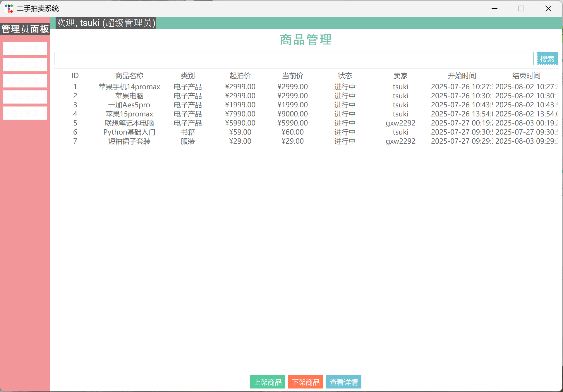The image size is (563, 392).
Task: Click the ¥1999.00 starting price cell
Action: (240, 105)
